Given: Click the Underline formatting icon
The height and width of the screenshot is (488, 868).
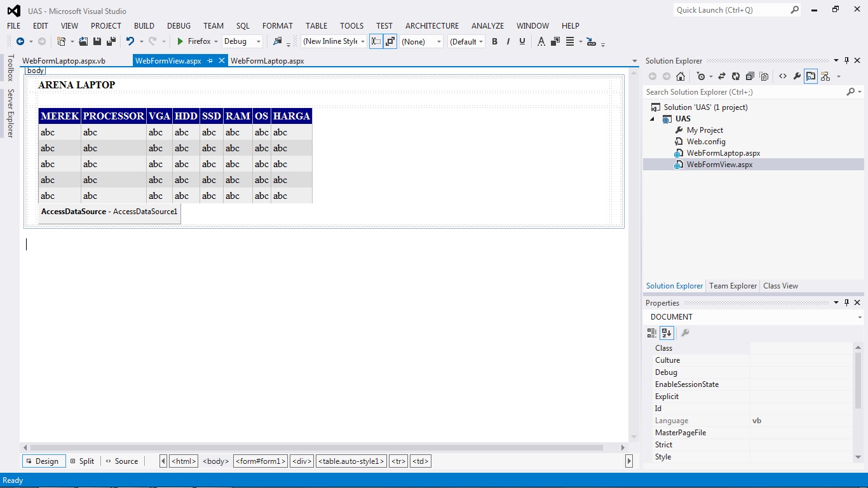Looking at the screenshot, I should tap(521, 41).
